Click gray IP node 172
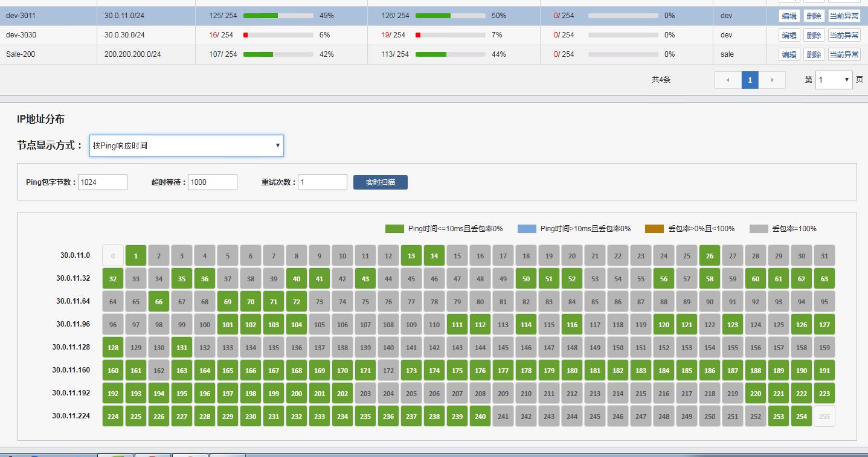The height and width of the screenshot is (457, 868). pos(388,370)
